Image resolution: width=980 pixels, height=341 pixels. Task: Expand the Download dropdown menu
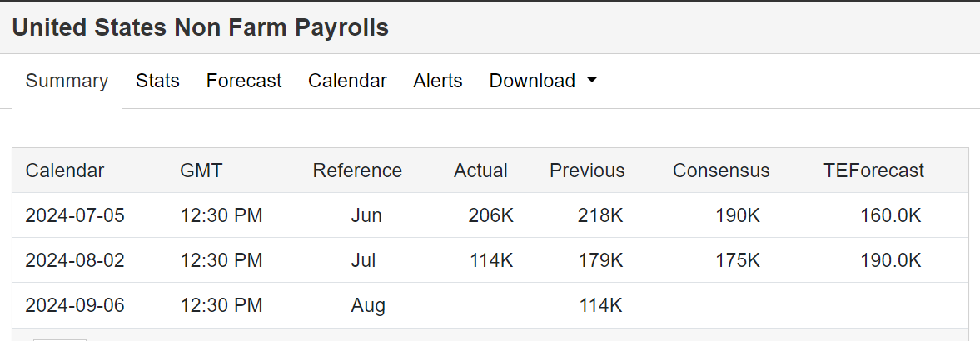coord(543,82)
